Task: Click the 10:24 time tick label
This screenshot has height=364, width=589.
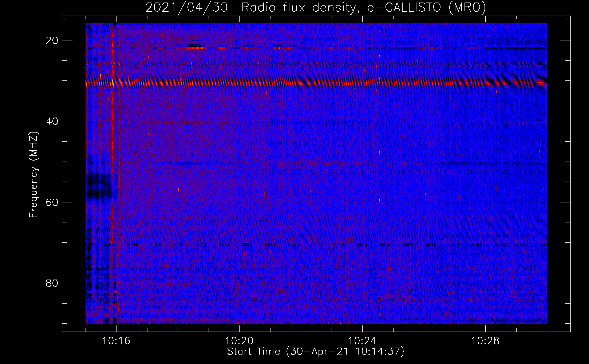Action: 362,341
